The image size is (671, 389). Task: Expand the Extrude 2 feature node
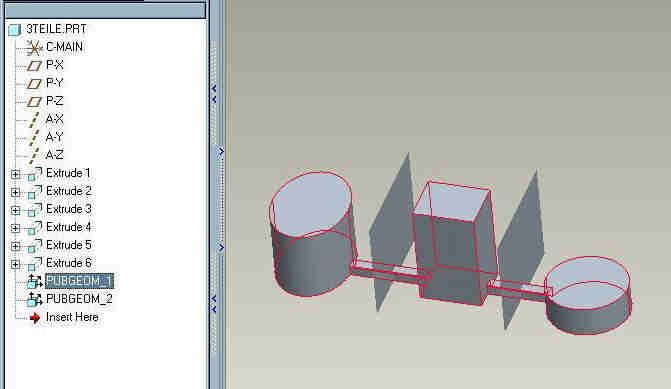tap(15, 192)
